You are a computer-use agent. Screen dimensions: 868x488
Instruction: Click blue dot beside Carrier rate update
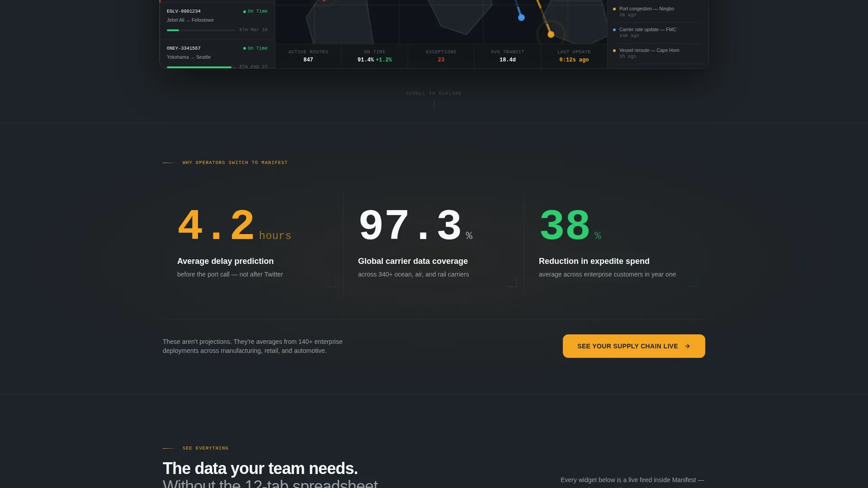[614, 30]
